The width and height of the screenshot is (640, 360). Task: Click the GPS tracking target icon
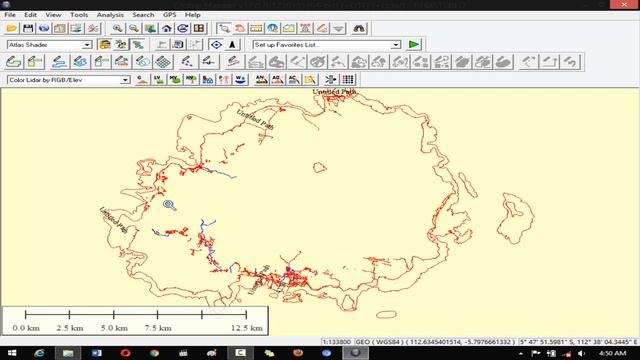(216, 44)
